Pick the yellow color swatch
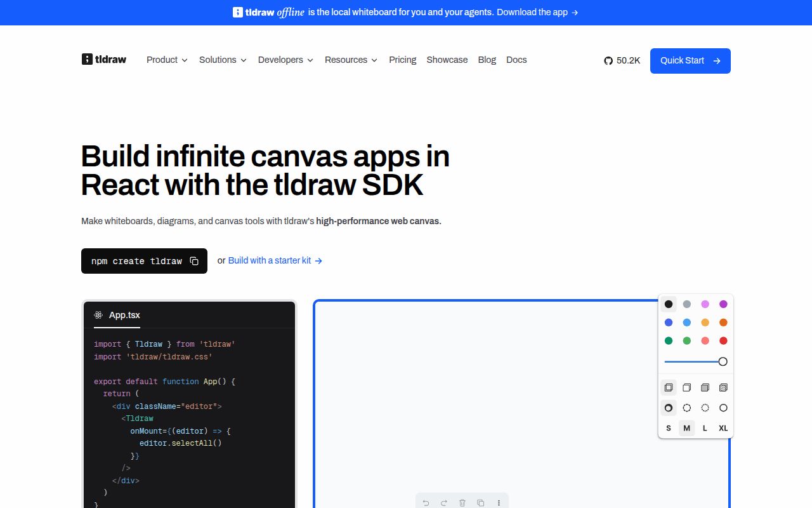Screen dimensions: 812x508 [x=705, y=323]
